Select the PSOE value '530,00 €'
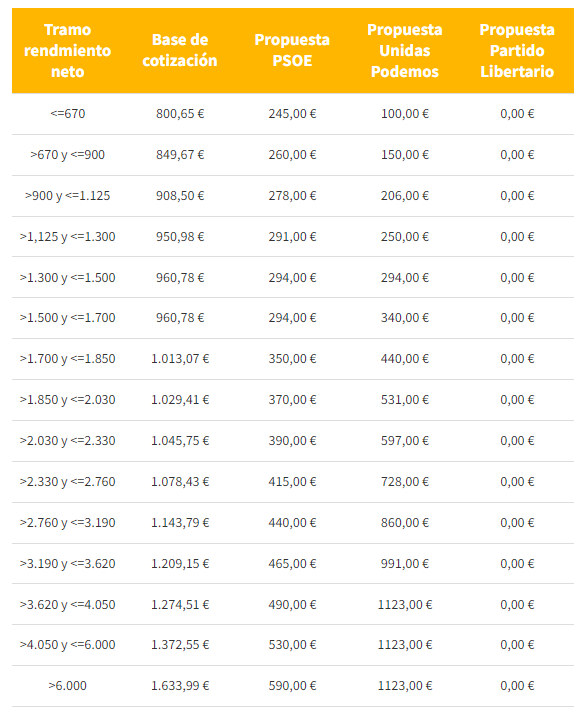582x717 pixels. [x=293, y=645]
